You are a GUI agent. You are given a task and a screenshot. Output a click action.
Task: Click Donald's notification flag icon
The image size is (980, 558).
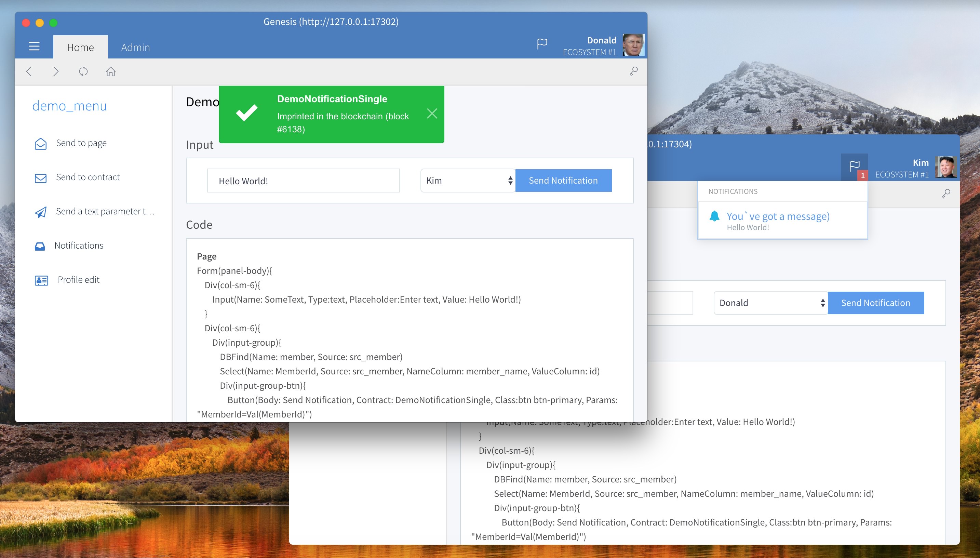542,44
